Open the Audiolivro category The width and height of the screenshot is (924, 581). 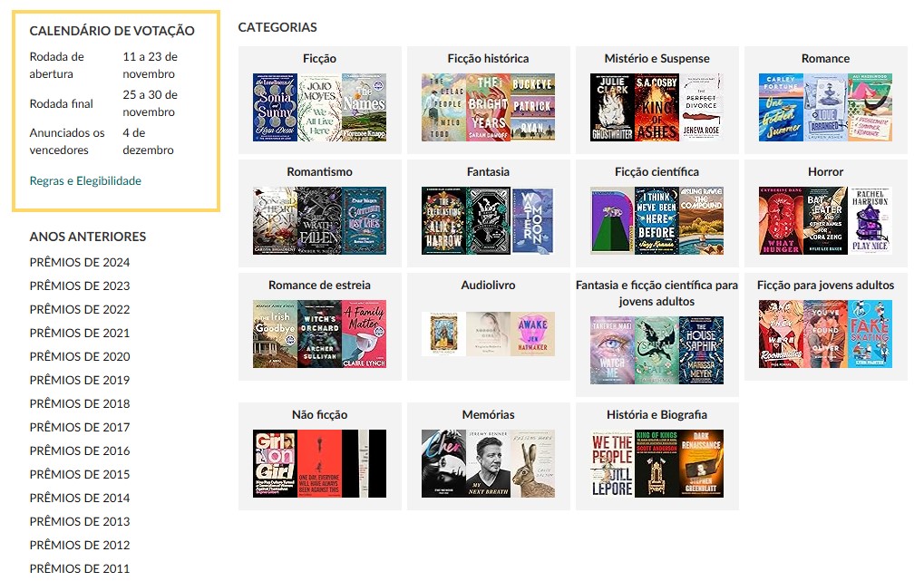pos(488,285)
